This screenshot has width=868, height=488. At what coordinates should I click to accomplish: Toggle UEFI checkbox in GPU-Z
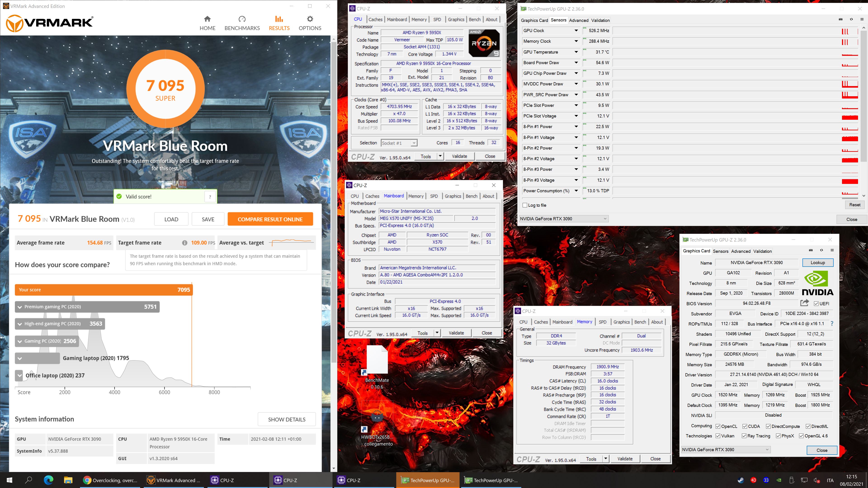click(816, 304)
